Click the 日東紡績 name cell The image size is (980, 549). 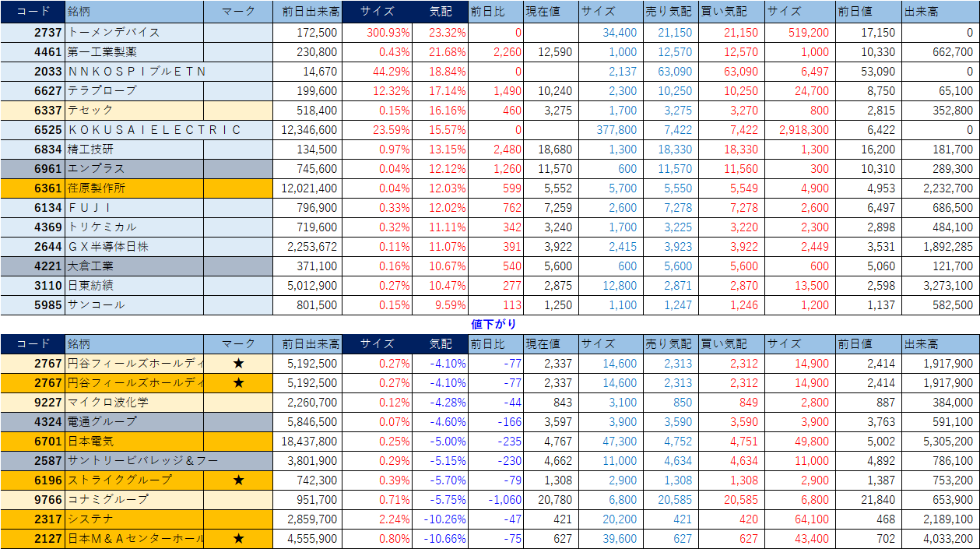click(x=135, y=286)
